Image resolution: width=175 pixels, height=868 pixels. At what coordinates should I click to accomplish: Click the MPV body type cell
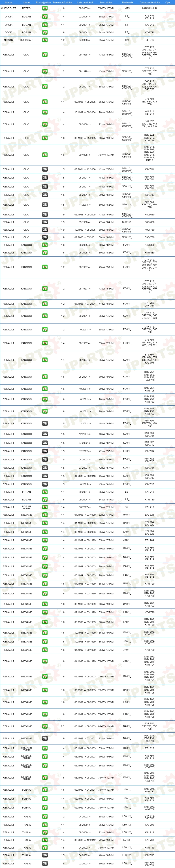tap(127, 8)
